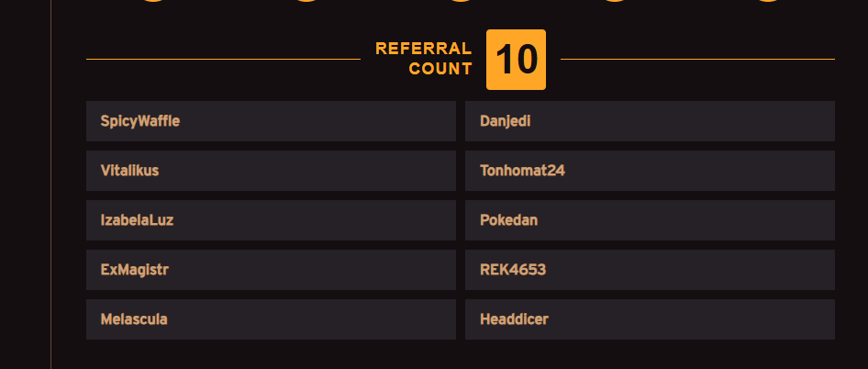This screenshot has width=868, height=369.
Task: Click the orange divider line left of heading
Action: 223,60
